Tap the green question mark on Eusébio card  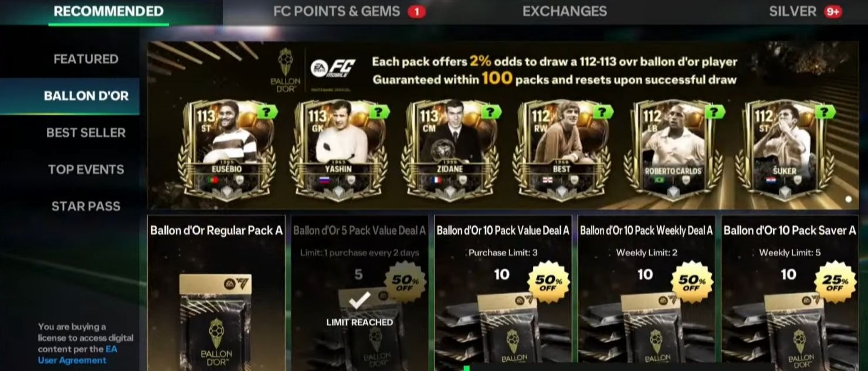click(x=267, y=112)
